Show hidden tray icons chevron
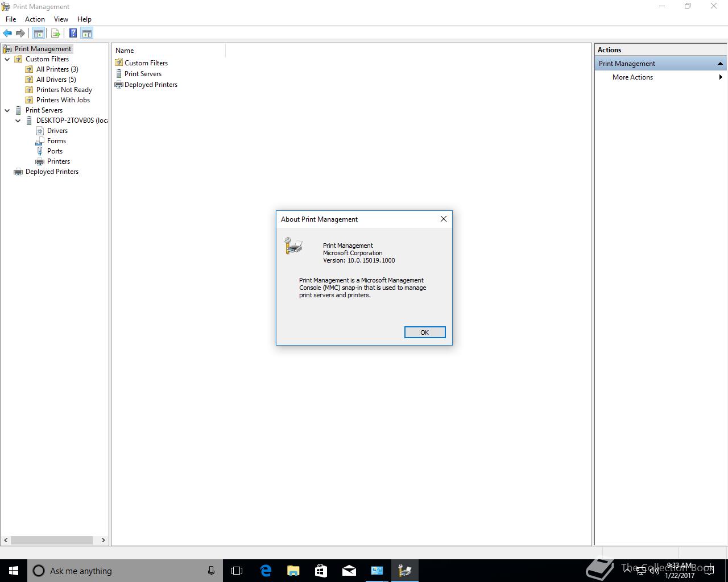Screen dimensions: 728x582 pos(627,570)
